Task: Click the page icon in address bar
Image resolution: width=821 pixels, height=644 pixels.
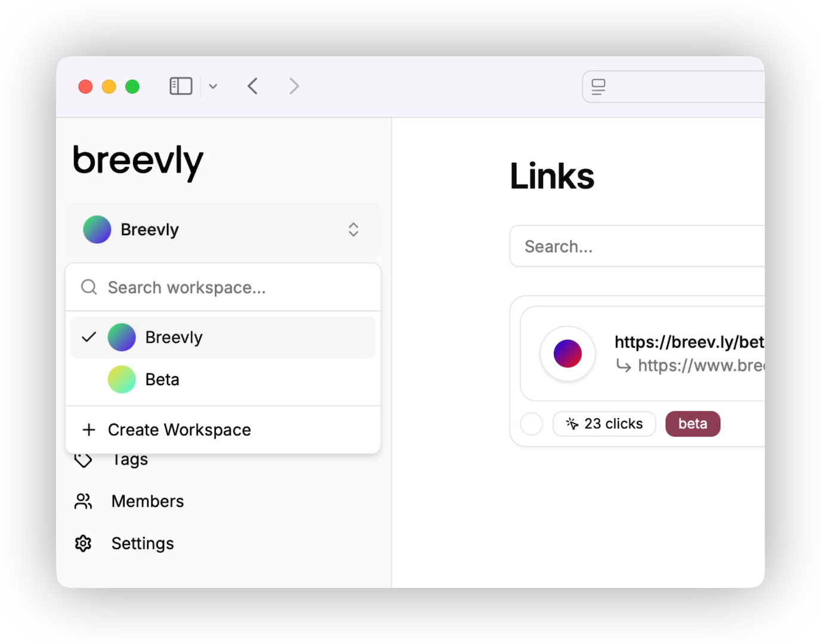Action: [x=598, y=87]
